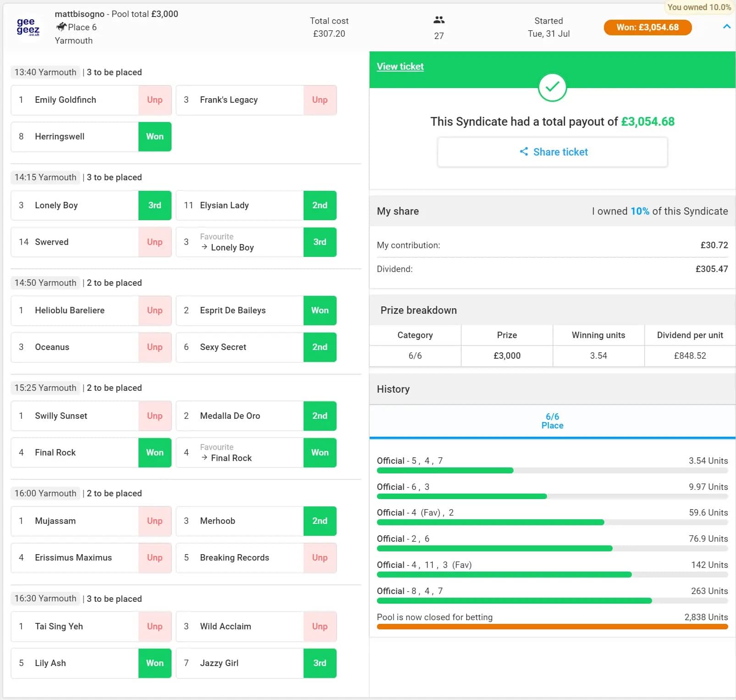
Task: Click the horse racing icon beside Place 6
Action: (61, 27)
